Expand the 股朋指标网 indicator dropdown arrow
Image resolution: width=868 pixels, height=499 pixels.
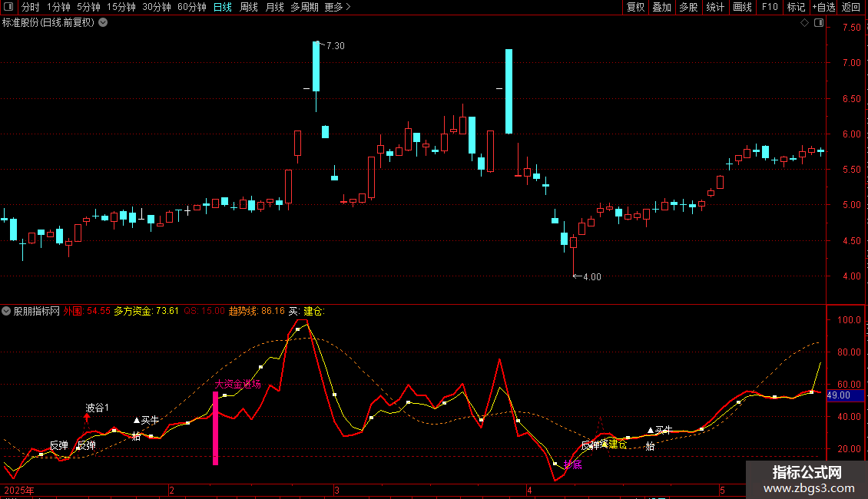click(6, 312)
